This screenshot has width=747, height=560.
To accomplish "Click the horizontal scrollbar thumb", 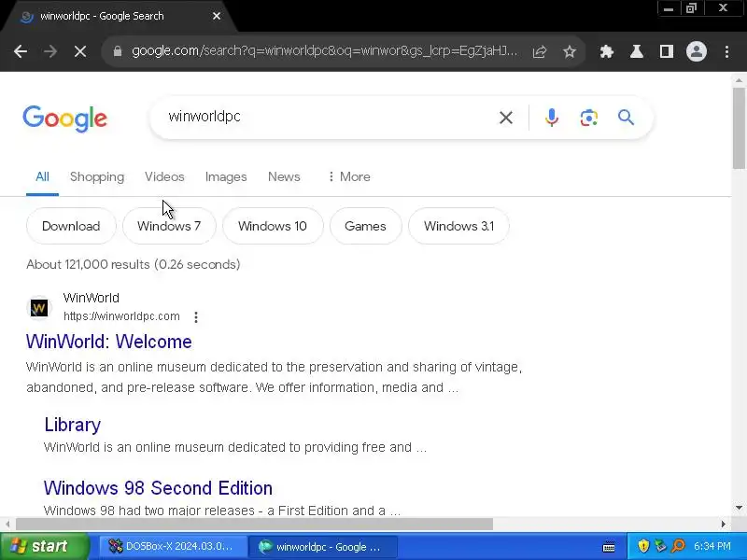I will pyautogui.click(x=254, y=524).
